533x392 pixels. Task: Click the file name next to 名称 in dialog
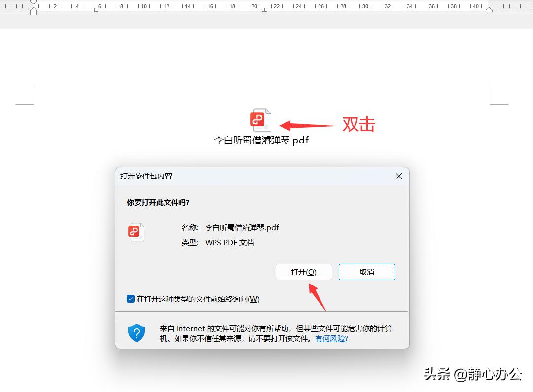pos(242,228)
